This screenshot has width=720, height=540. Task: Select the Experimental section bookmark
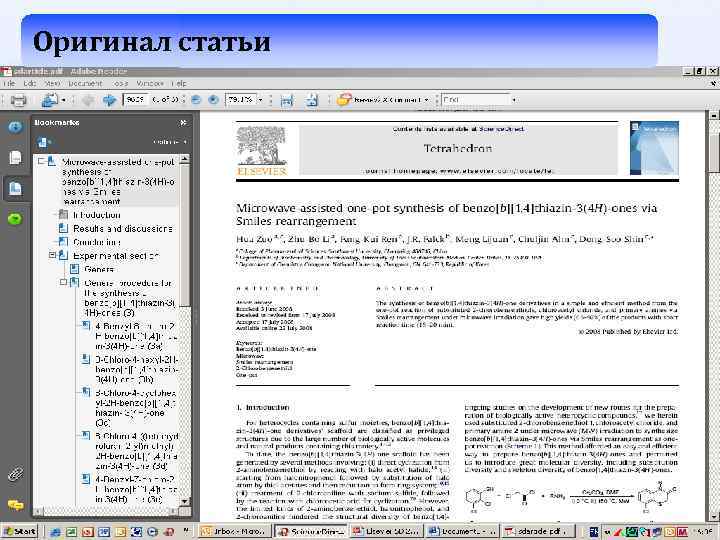[x=116, y=255]
